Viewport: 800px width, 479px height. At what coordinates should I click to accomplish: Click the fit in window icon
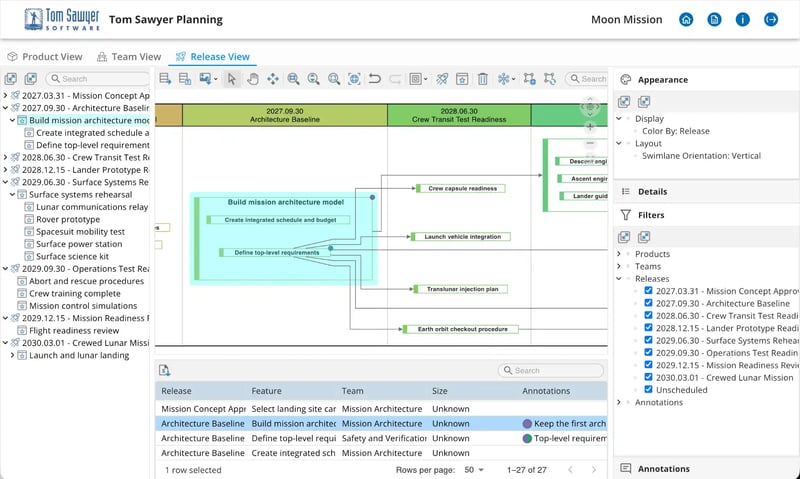(x=354, y=79)
